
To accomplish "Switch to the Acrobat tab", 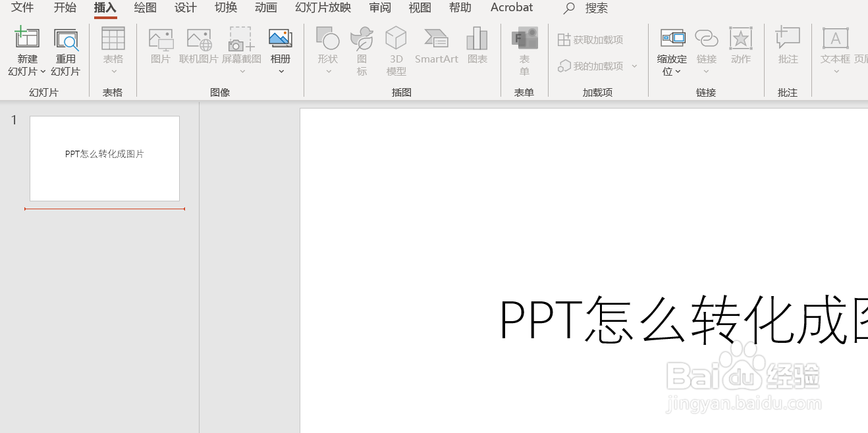I will coord(512,8).
